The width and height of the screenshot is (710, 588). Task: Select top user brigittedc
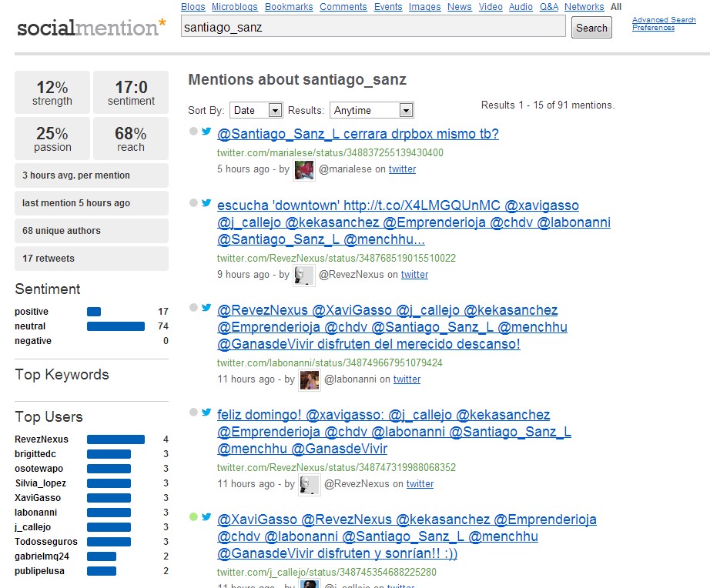pyautogui.click(x=35, y=453)
